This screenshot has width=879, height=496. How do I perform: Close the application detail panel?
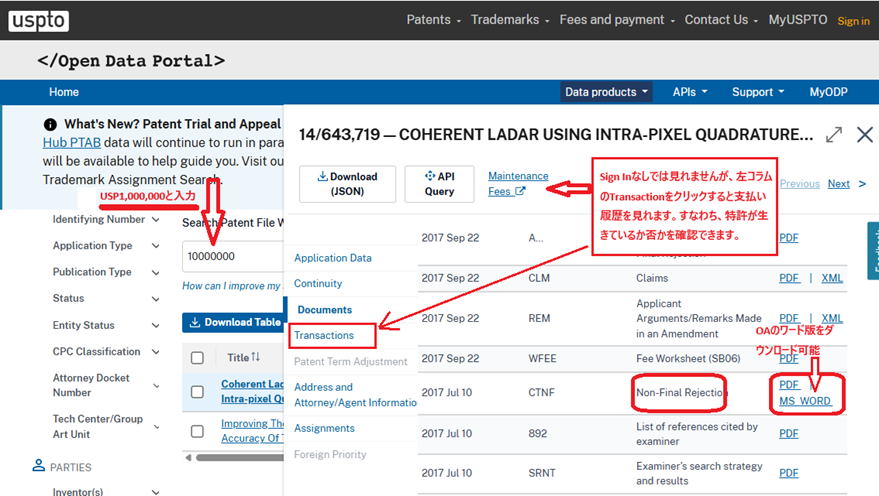coord(865,135)
